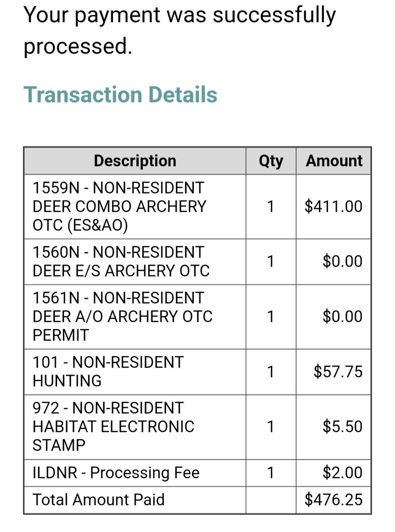This screenshot has width=395, height=532.
Task: Click the 101 Non-Resident Hunting description
Action: coord(108,372)
